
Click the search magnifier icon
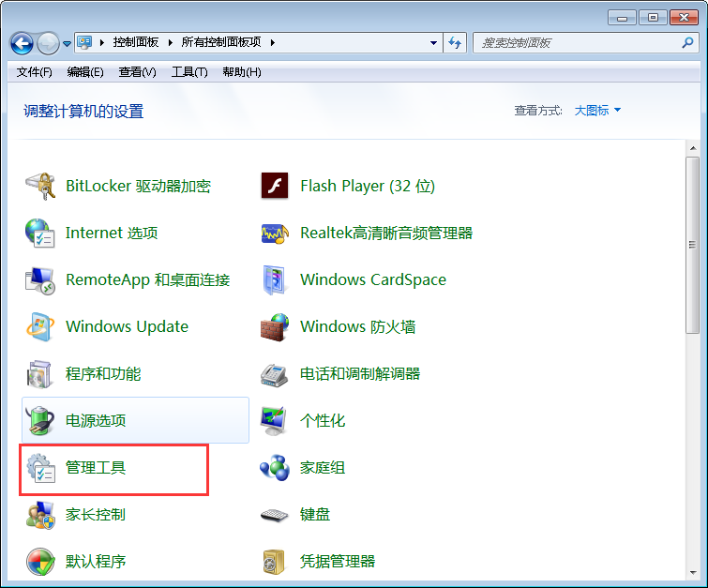click(x=687, y=43)
